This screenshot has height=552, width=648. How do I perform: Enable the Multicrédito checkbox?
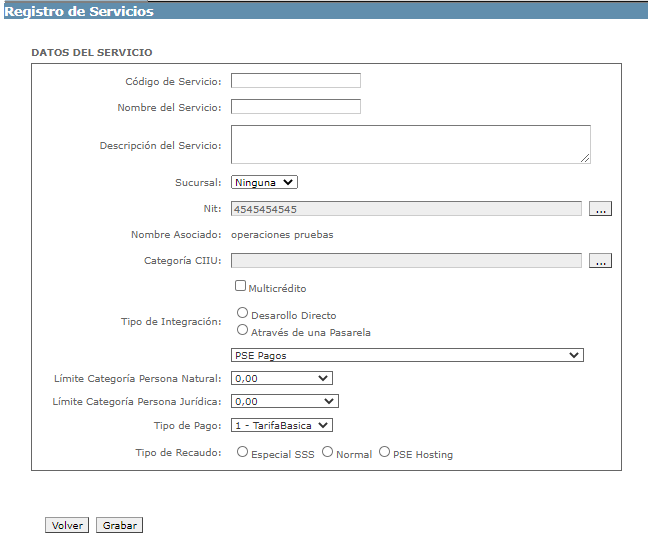(x=240, y=286)
